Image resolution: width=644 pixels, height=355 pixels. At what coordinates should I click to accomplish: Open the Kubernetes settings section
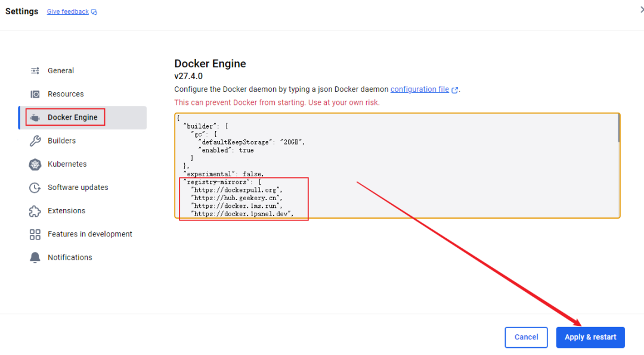click(82, 164)
